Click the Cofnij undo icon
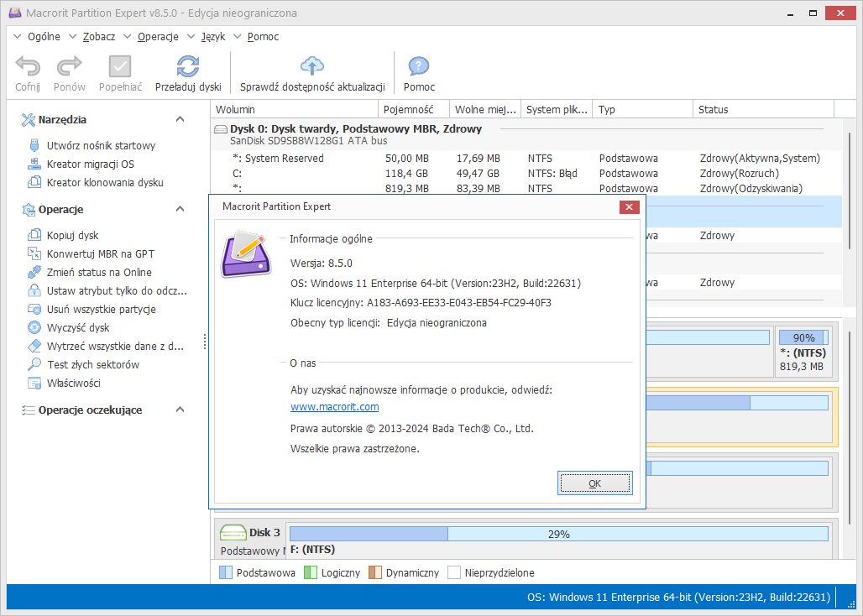 pos(28,66)
